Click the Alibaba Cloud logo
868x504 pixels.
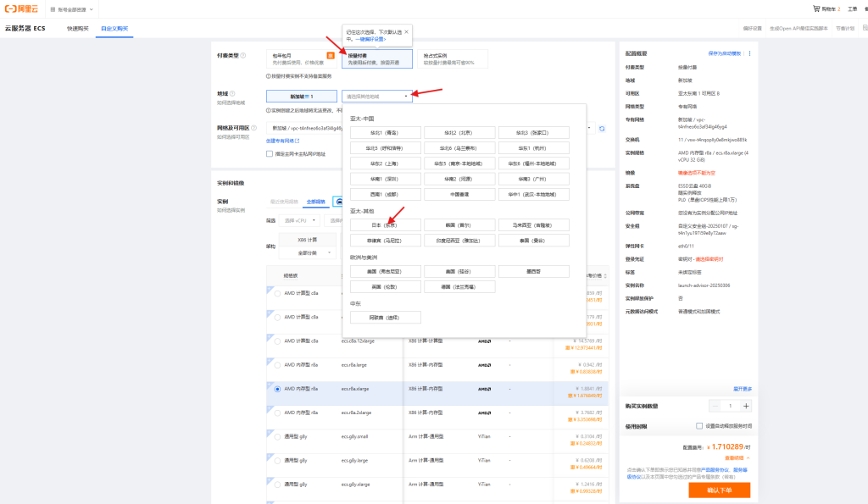(22, 9)
